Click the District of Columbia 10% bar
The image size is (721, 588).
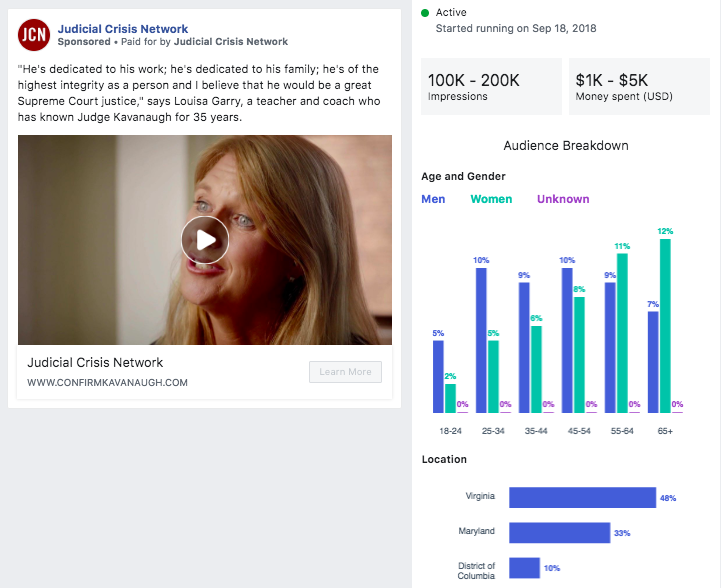click(524, 568)
